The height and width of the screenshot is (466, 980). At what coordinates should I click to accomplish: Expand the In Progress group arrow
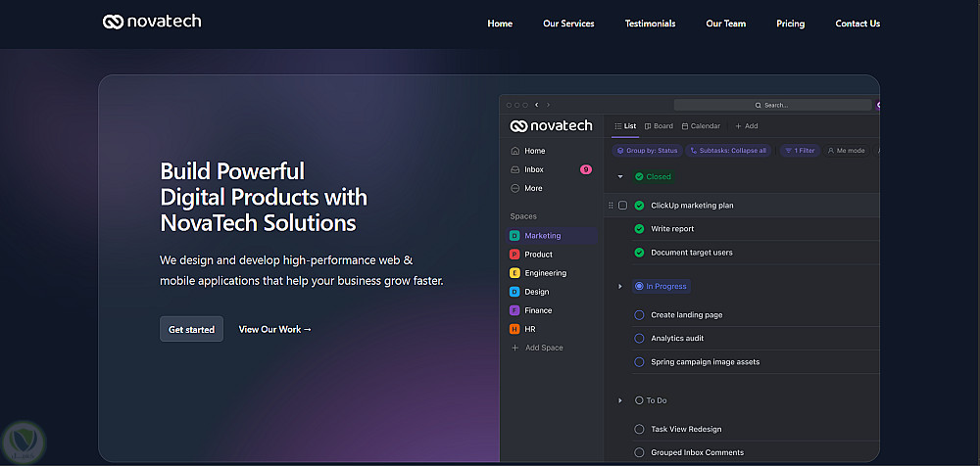point(620,286)
